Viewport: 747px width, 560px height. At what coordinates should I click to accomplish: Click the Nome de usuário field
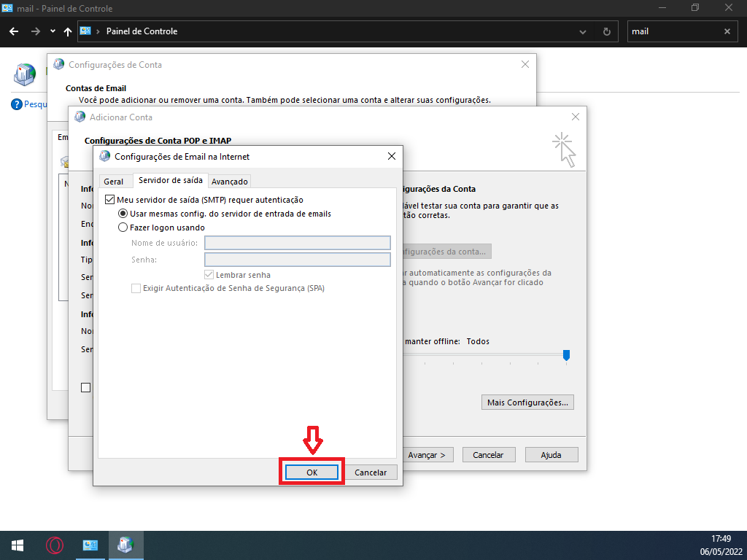(298, 243)
